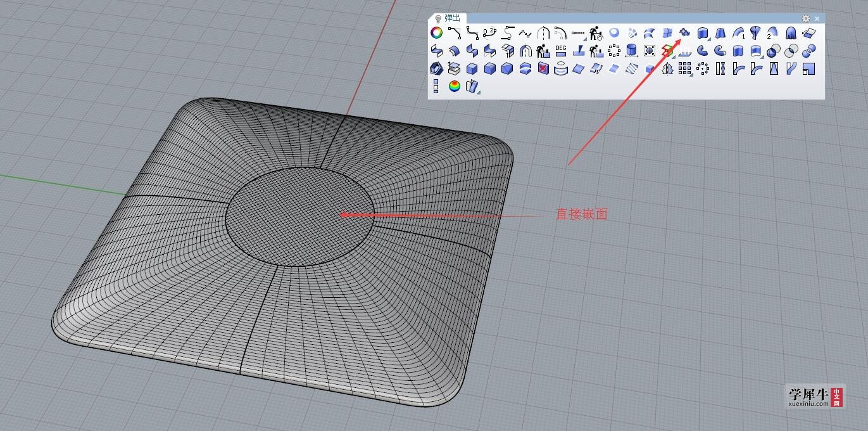Select the Fillet Curves tool

(x=454, y=33)
